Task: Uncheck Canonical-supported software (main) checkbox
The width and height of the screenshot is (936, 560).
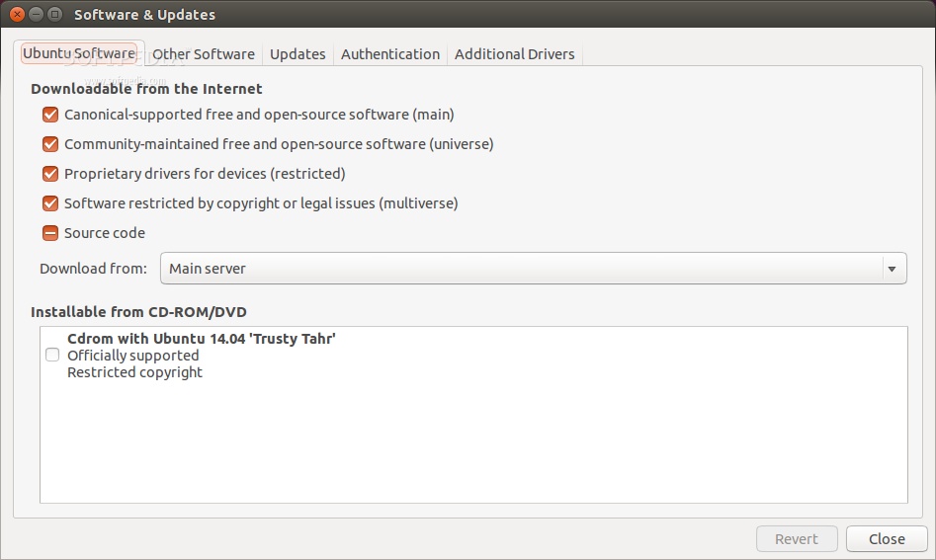Action: click(50, 115)
